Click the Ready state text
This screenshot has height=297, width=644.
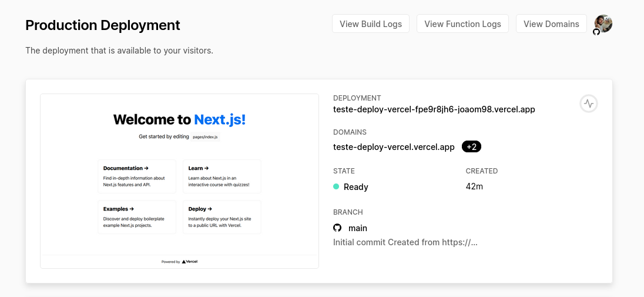(x=355, y=187)
